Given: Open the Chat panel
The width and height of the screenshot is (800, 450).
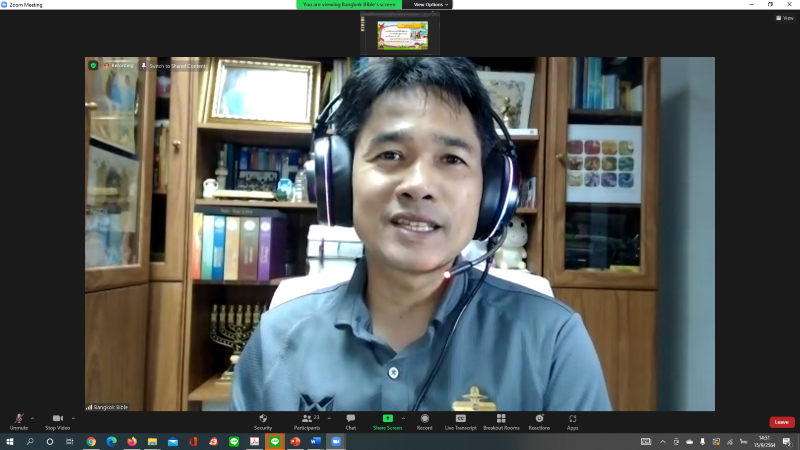Looking at the screenshot, I should tap(351, 422).
